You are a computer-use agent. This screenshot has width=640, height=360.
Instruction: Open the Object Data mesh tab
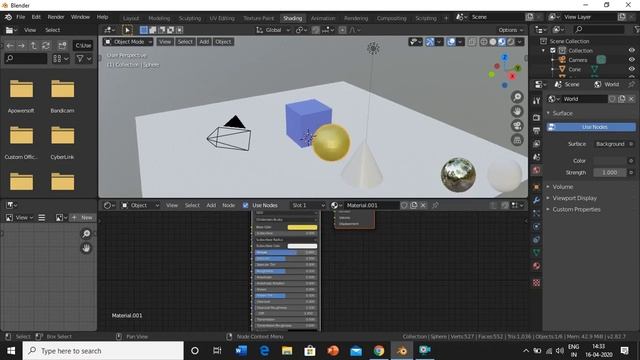click(x=536, y=253)
